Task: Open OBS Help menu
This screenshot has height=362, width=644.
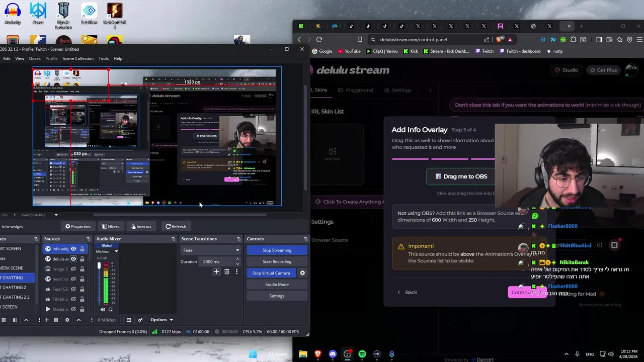Action: pyautogui.click(x=118, y=58)
